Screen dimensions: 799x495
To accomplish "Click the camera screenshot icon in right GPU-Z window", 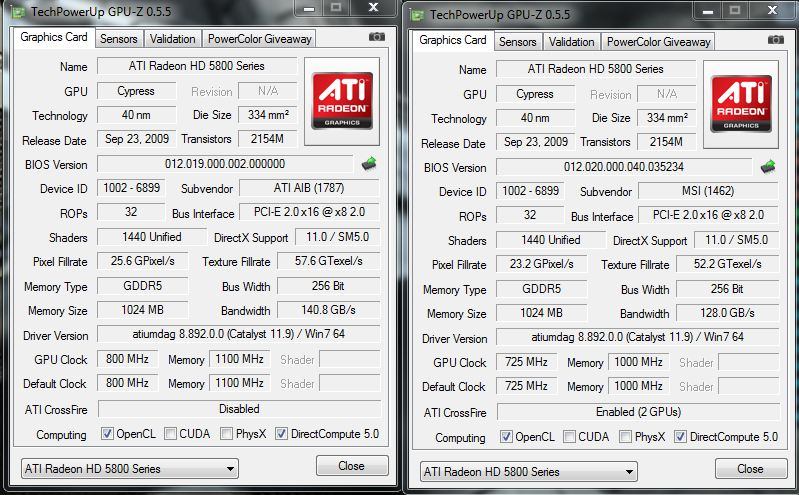I will (x=776, y=40).
